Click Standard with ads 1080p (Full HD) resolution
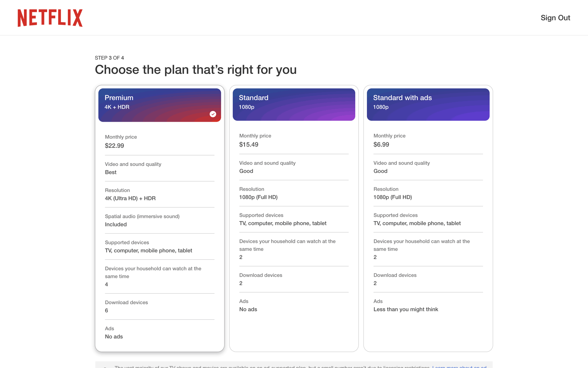 tap(393, 197)
